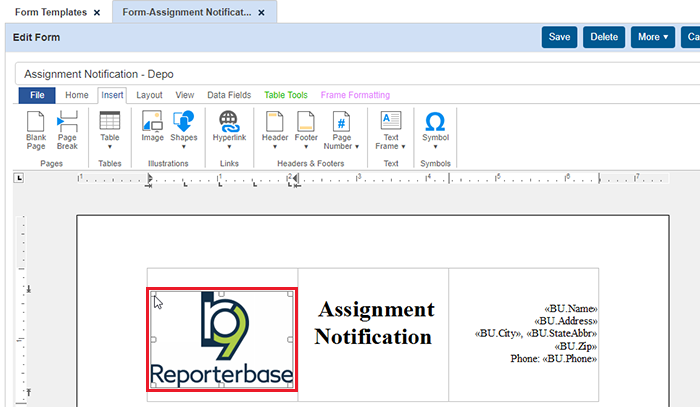Open the Header dropdown
Screen dimensions: 700x407
pyautogui.click(x=274, y=130)
